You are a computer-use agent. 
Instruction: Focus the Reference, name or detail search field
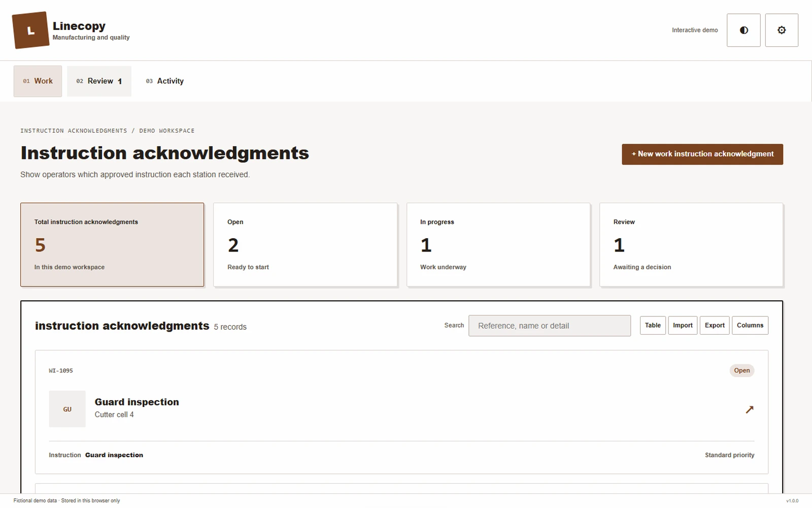(550, 326)
